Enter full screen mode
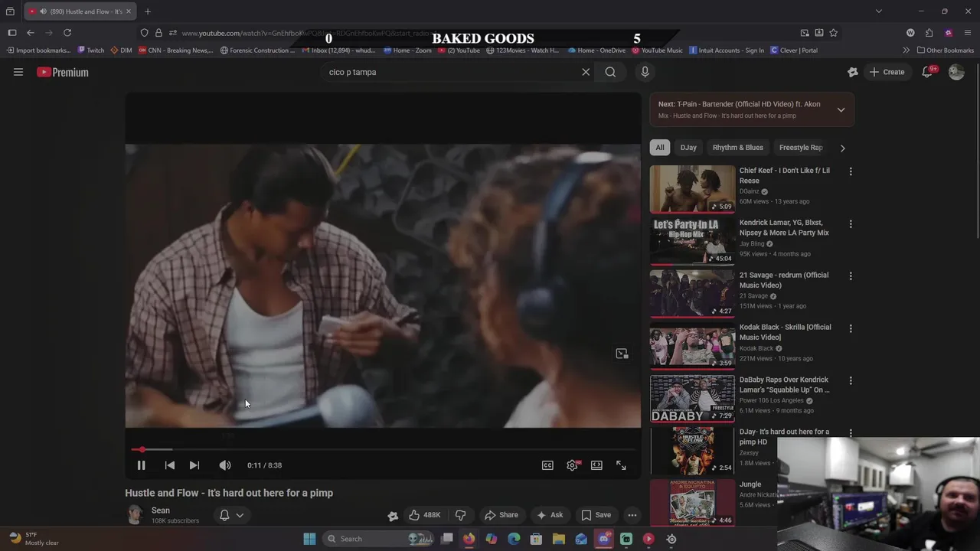 (x=621, y=465)
